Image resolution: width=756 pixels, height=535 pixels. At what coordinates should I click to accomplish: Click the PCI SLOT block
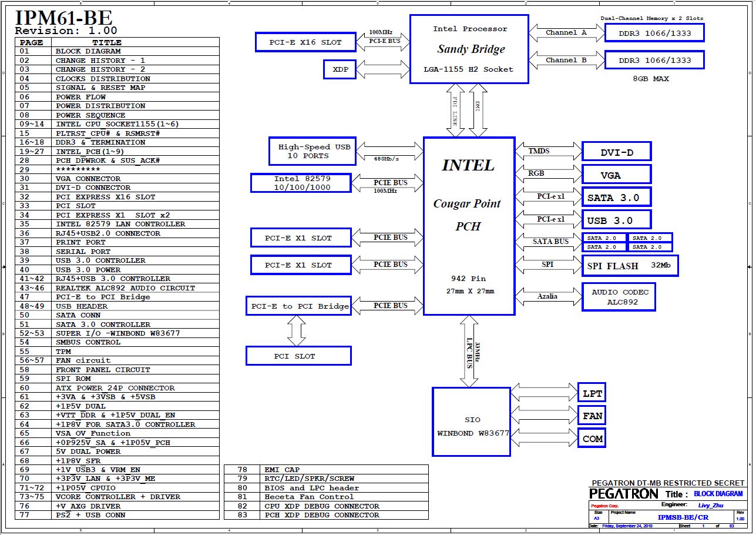[298, 356]
